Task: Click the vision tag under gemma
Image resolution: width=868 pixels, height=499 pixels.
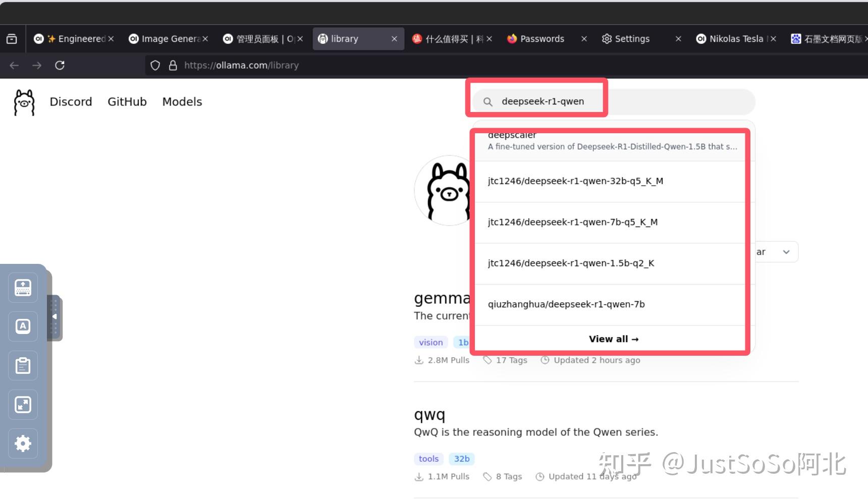Action: coord(430,342)
